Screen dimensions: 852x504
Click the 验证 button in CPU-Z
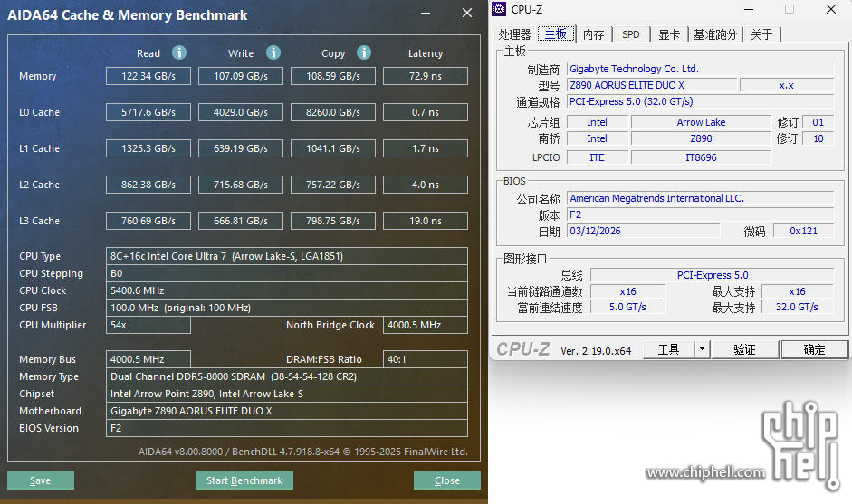[744, 349]
